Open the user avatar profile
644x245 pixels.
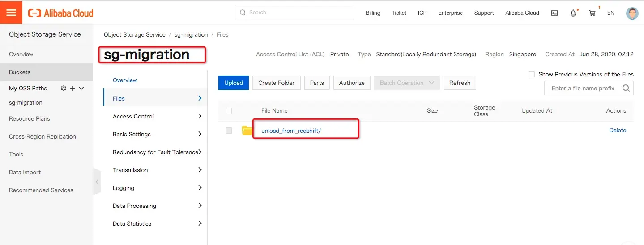[632, 13]
